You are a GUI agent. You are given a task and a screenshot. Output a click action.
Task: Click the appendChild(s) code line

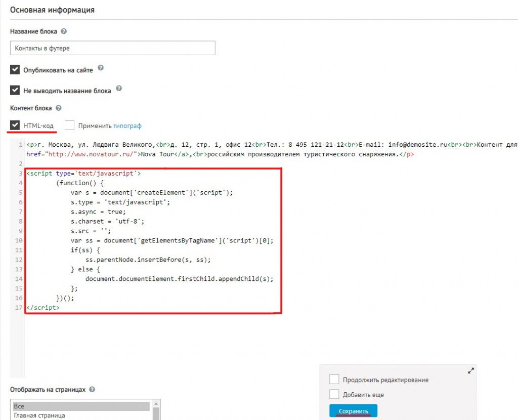[x=180, y=279]
